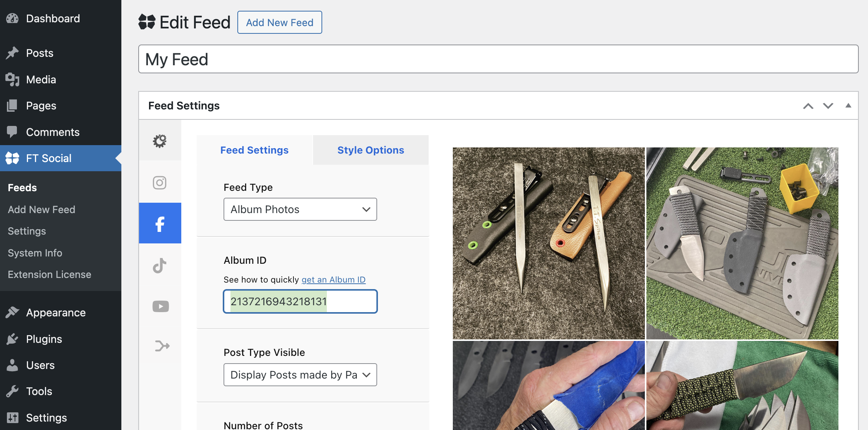Click the Tools wrench icon
The image size is (868, 430).
12,391
